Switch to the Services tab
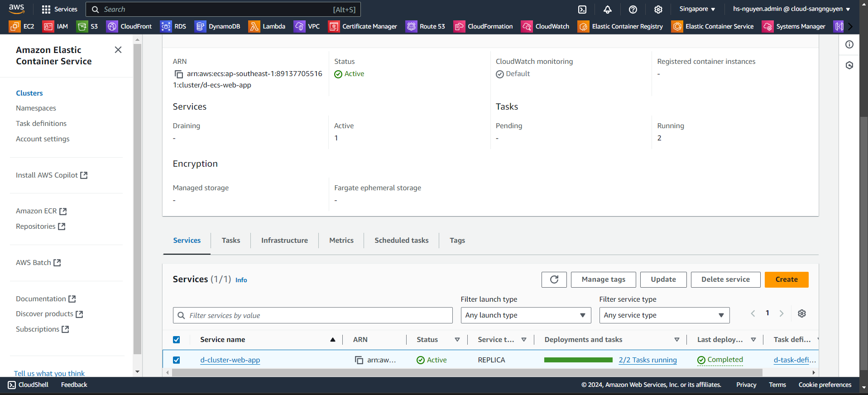 (187, 241)
